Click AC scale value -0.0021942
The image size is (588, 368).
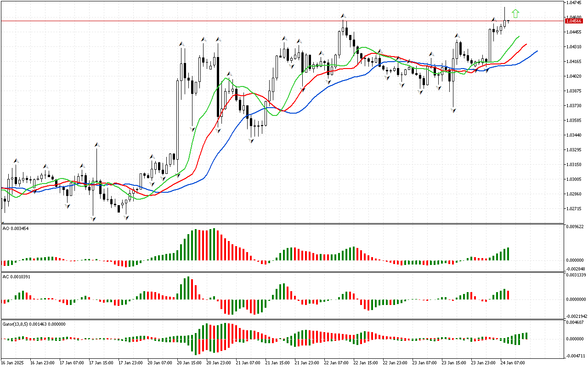[x=576, y=316]
